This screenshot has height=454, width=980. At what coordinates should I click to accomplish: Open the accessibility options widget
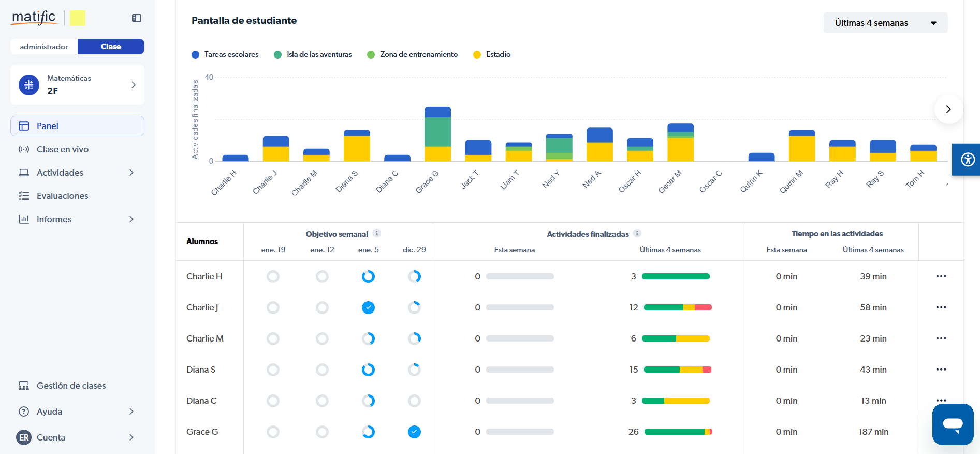[x=967, y=159]
